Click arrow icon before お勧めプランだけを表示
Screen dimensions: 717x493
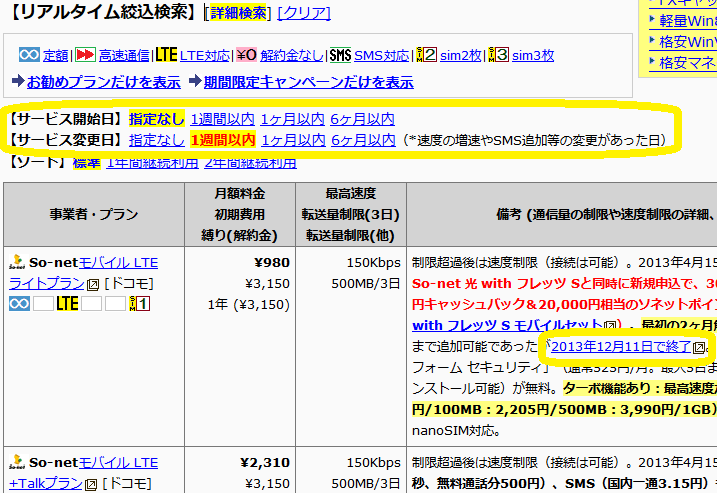18,81
